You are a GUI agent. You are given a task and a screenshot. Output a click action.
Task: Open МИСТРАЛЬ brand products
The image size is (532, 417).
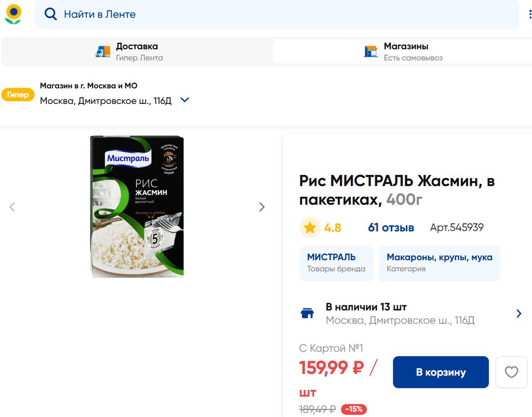tap(336, 263)
